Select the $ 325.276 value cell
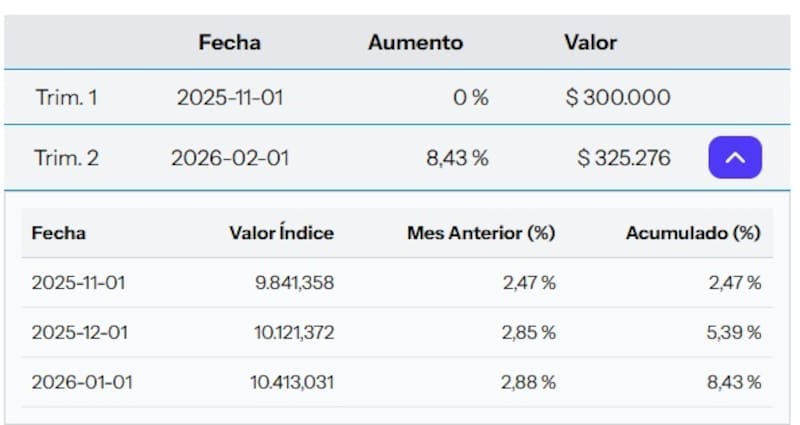This screenshot has height=425, width=800. pos(624,158)
